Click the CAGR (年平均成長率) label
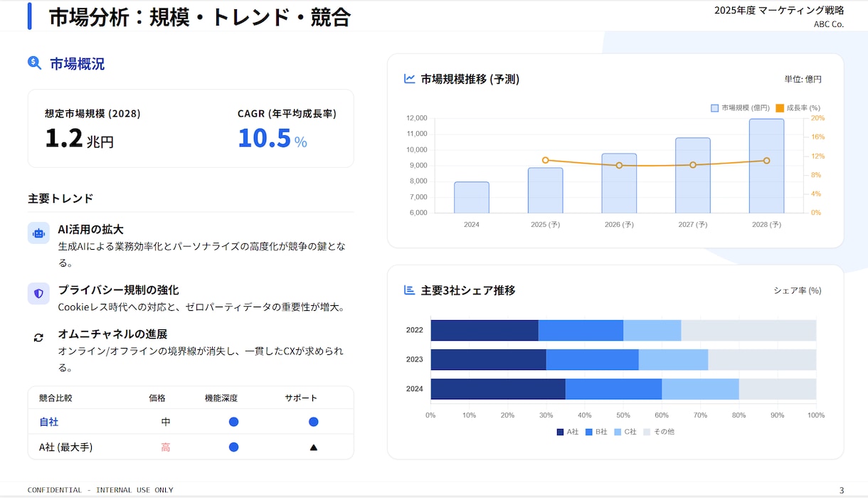Screen dimensions: 868x498 click(287, 113)
